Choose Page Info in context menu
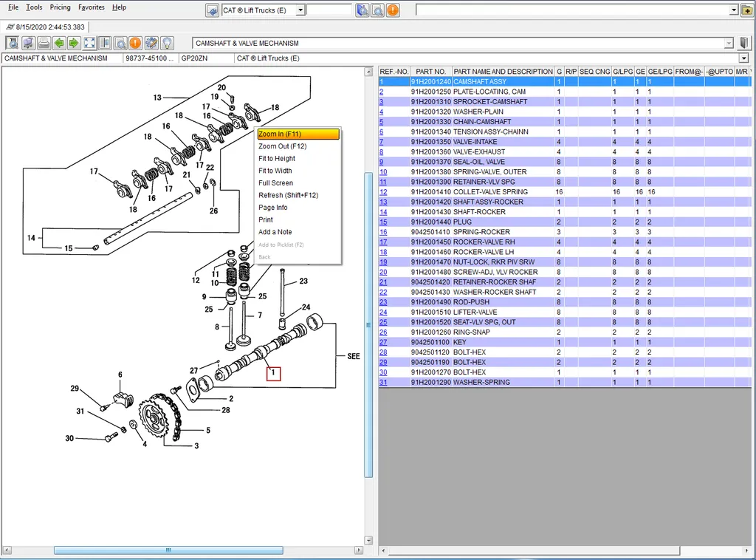 298,208
